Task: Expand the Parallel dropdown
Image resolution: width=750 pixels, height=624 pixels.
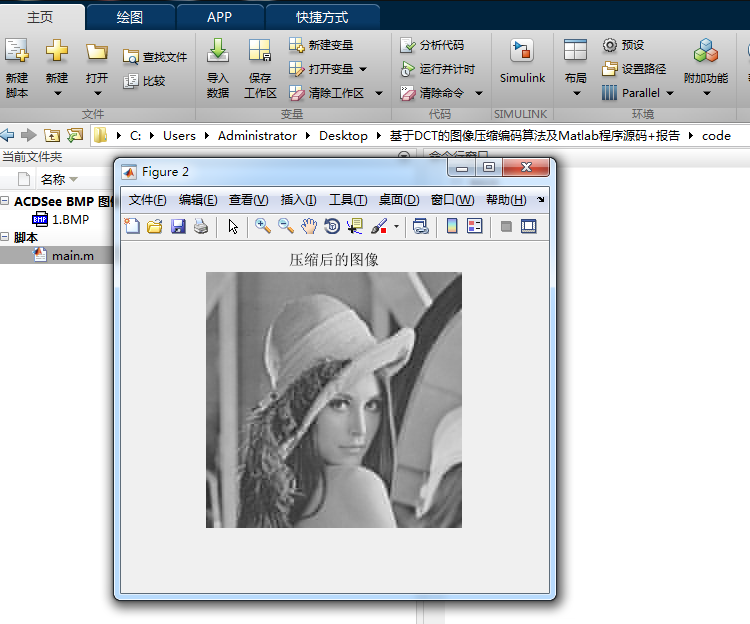Action: 670,93
